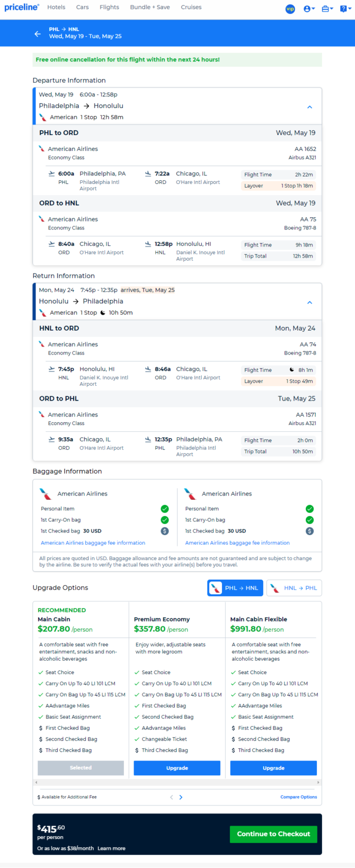The width and height of the screenshot is (355, 868).
Task: Select the HNL → PHL upgrade tab
Action: tap(294, 588)
